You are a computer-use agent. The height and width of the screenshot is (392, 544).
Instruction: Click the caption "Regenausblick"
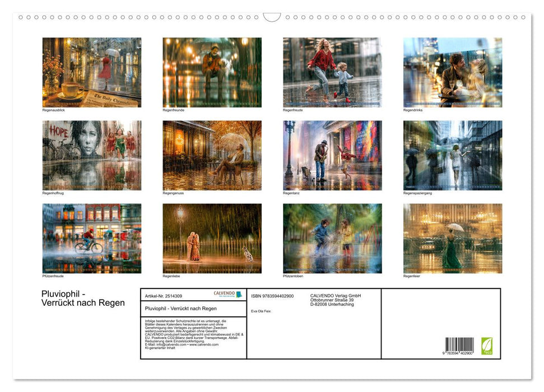pyautogui.click(x=53, y=110)
